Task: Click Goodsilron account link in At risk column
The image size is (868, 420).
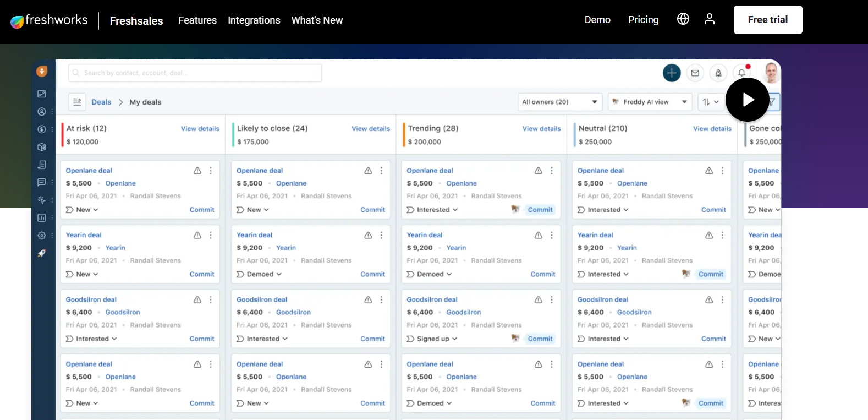Action: click(123, 312)
